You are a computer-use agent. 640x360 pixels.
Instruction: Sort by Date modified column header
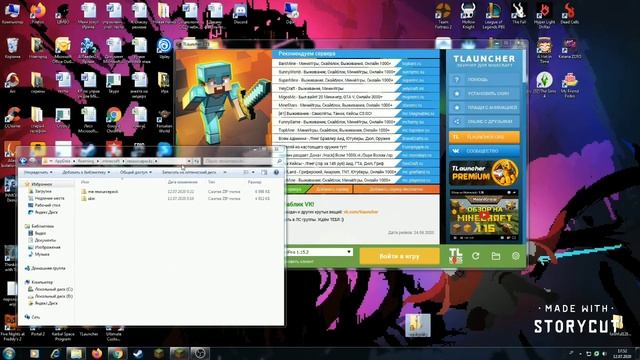182,182
